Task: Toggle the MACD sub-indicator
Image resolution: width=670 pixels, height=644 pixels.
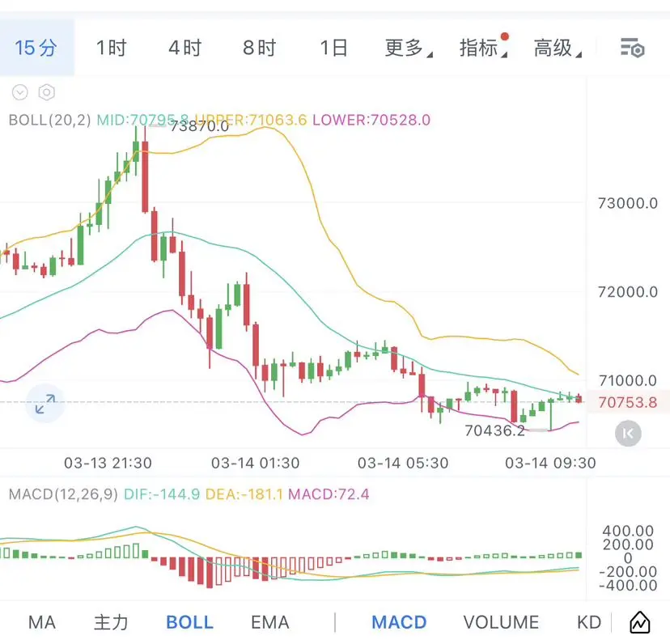Action: [399, 622]
